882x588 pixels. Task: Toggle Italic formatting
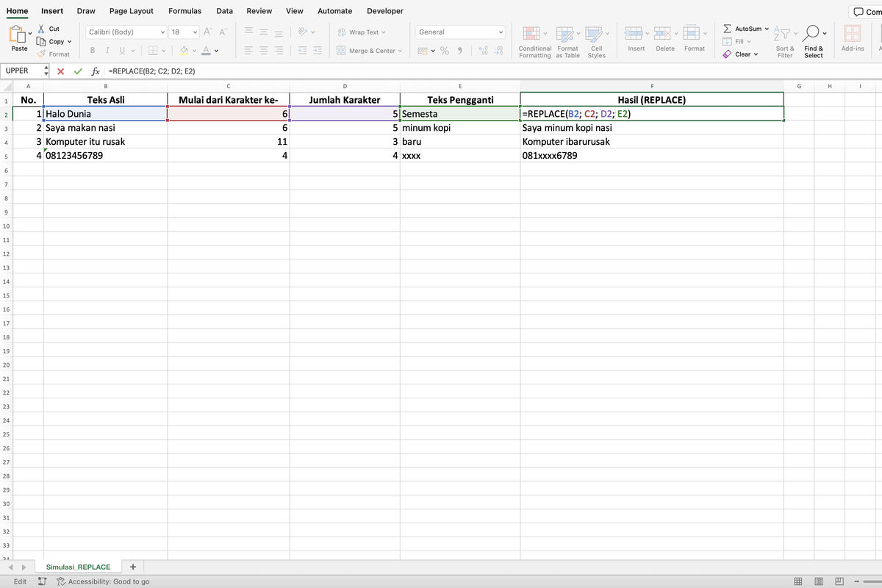[107, 51]
